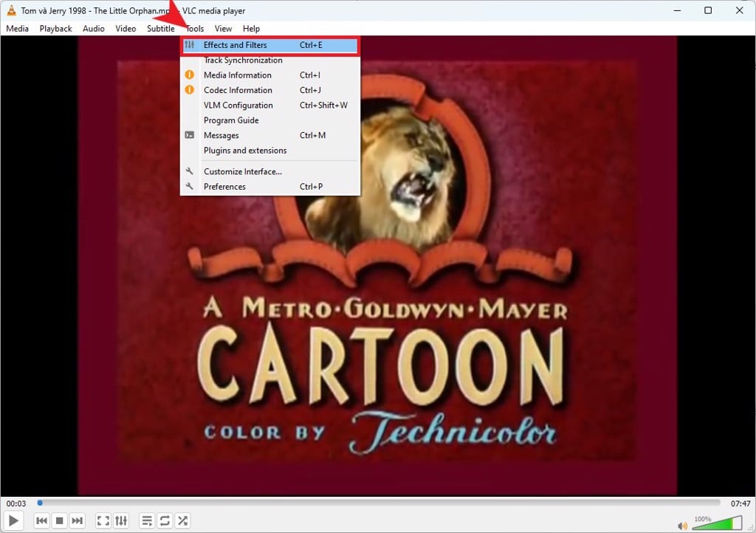Skip to previous media track
The width and height of the screenshot is (756, 533).
click(x=42, y=520)
